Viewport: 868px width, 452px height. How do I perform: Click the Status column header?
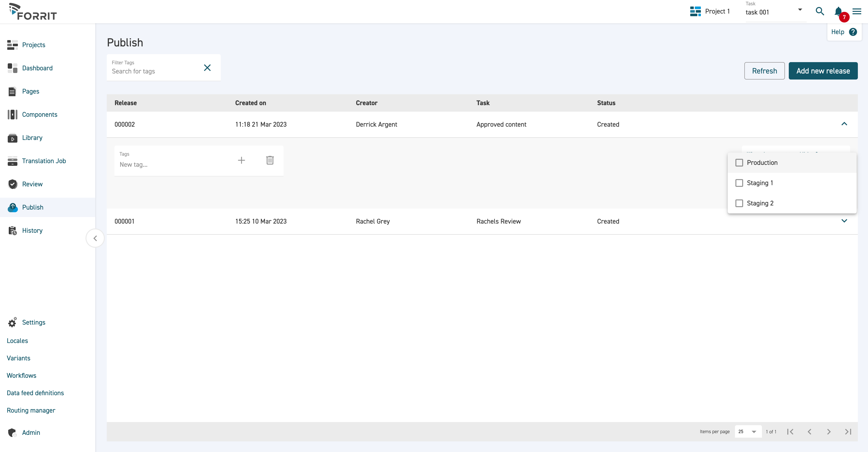[x=606, y=103]
